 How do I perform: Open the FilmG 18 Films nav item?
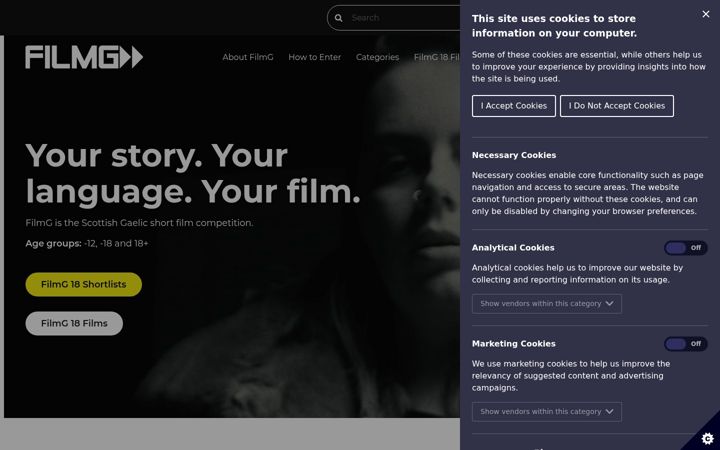coord(437,57)
